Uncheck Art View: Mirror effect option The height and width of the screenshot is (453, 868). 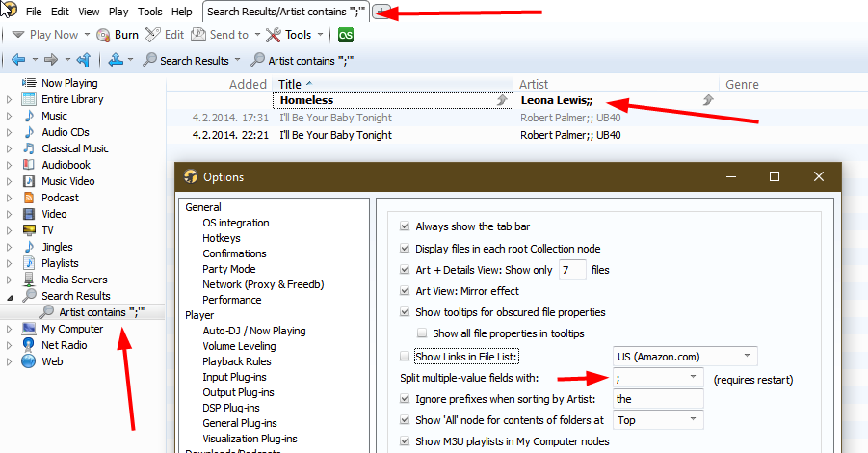(x=405, y=291)
